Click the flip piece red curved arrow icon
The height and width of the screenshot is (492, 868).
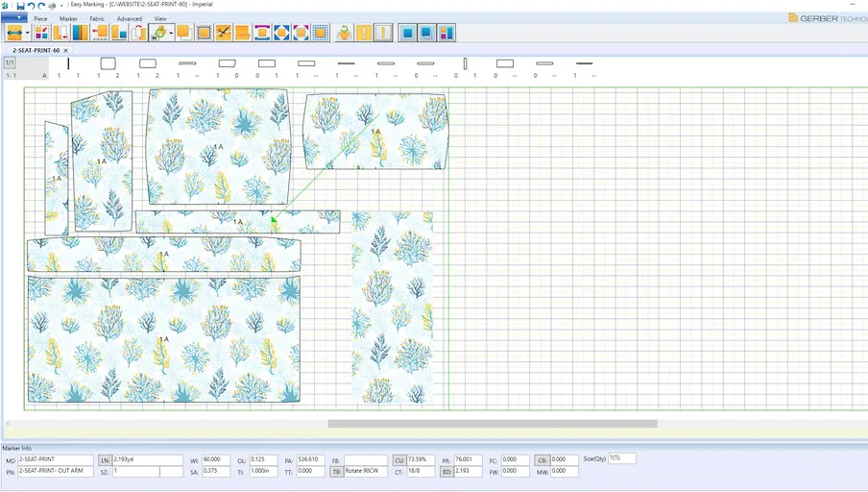tap(138, 33)
